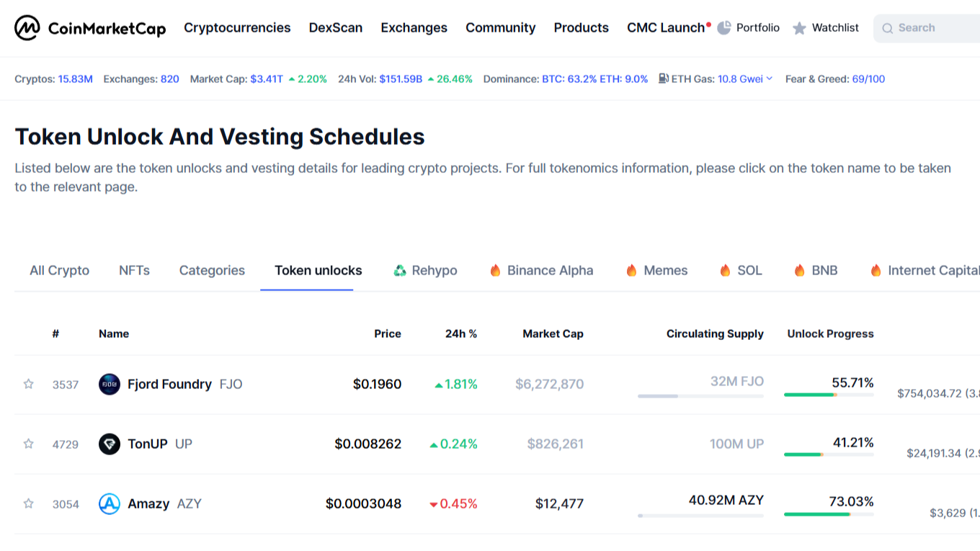Open the Binance Alpha tab
This screenshot has height=551, width=980.
click(541, 271)
